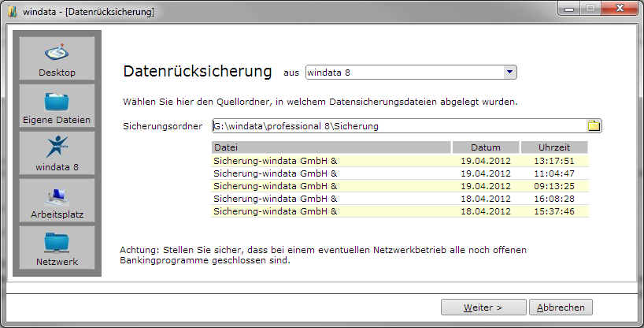The image size is (644, 328).
Task: Sort list by Datum column header
Action: click(486, 147)
